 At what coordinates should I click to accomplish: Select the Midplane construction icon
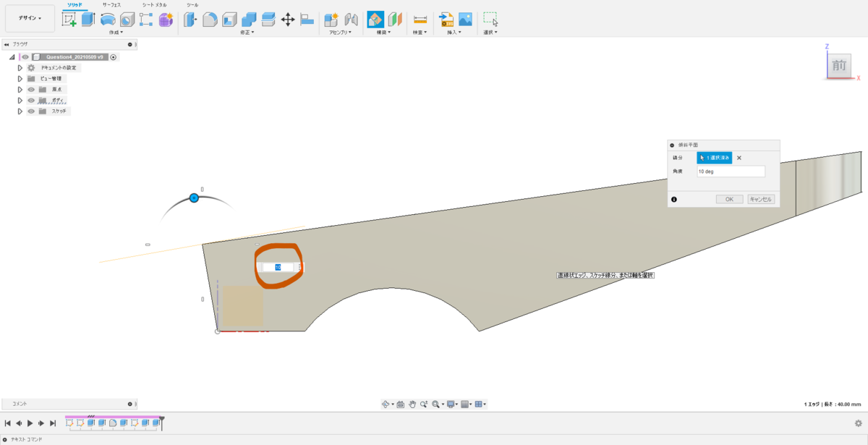pyautogui.click(x=395, y=20)
